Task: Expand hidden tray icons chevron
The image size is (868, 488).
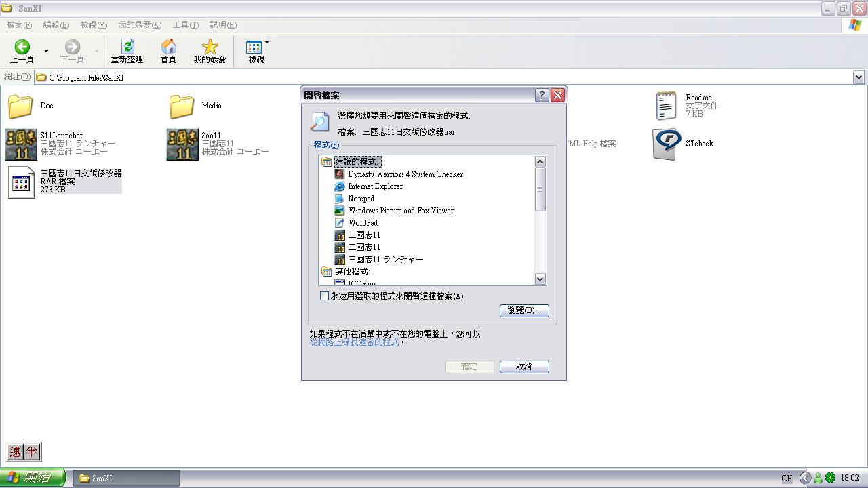Action: click(x=805, y=478)
